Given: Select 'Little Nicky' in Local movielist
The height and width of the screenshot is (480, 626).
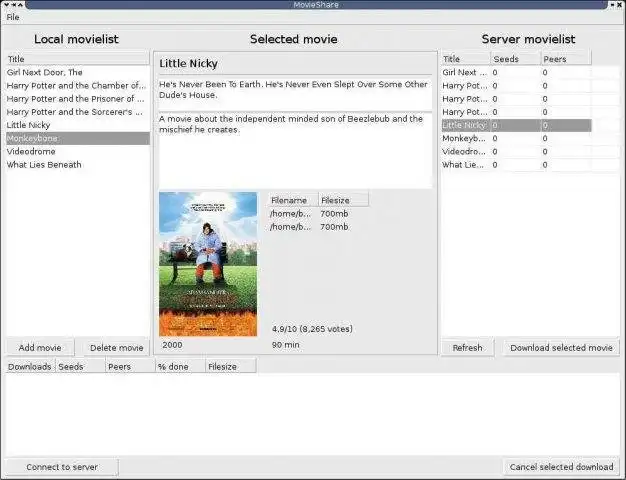Looking at the screenshot, I should pos(78,125).
